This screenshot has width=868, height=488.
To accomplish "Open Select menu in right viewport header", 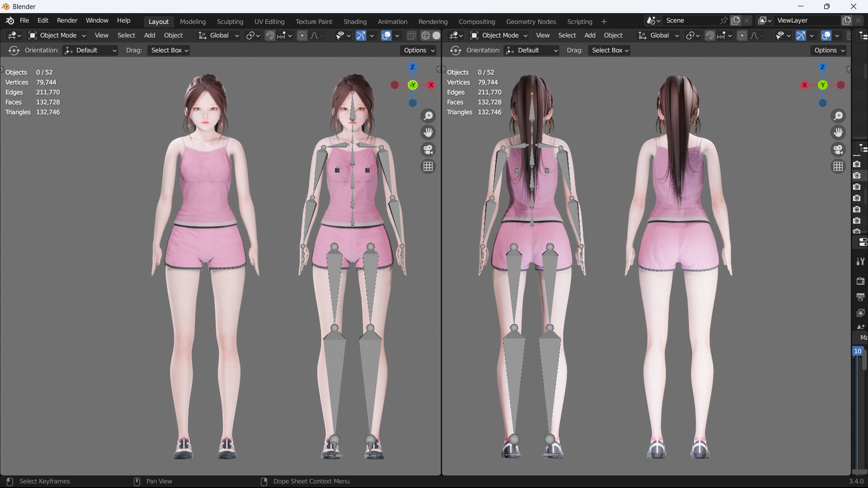I will pyautogui.click(x=567, y=35).
